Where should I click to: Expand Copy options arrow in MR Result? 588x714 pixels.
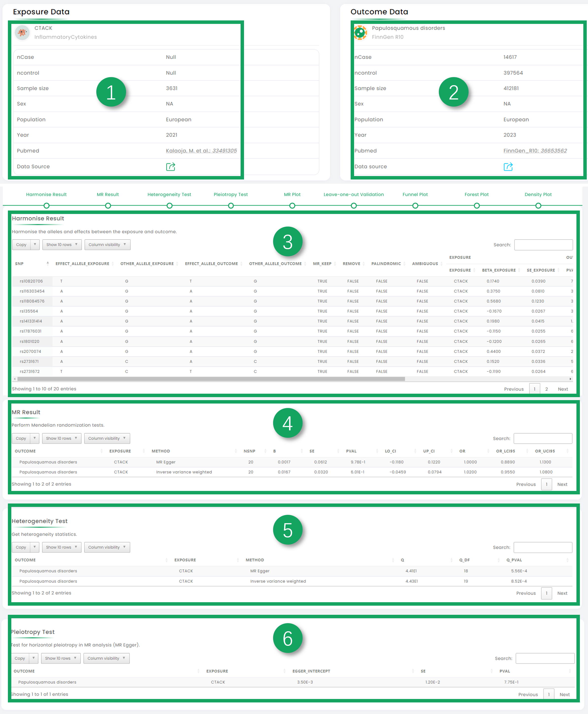point(35,438)
